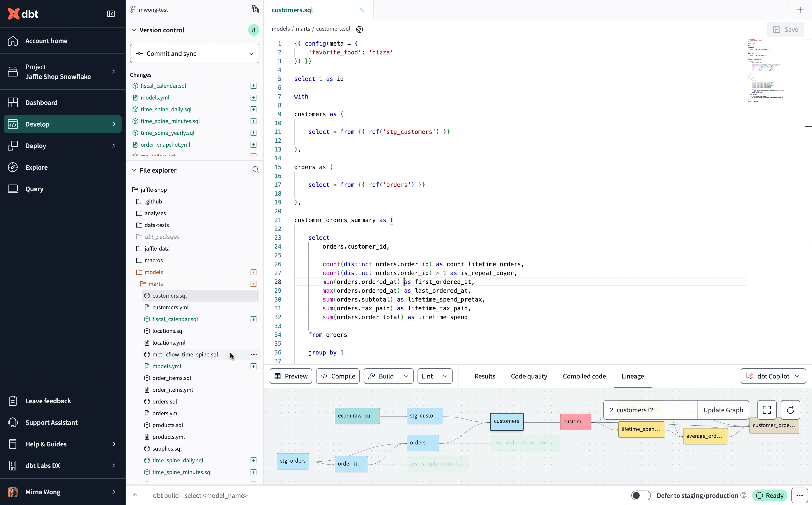Collapse the left sidebar panel
This screenshot has height=505, width=812.
[110, 14]
